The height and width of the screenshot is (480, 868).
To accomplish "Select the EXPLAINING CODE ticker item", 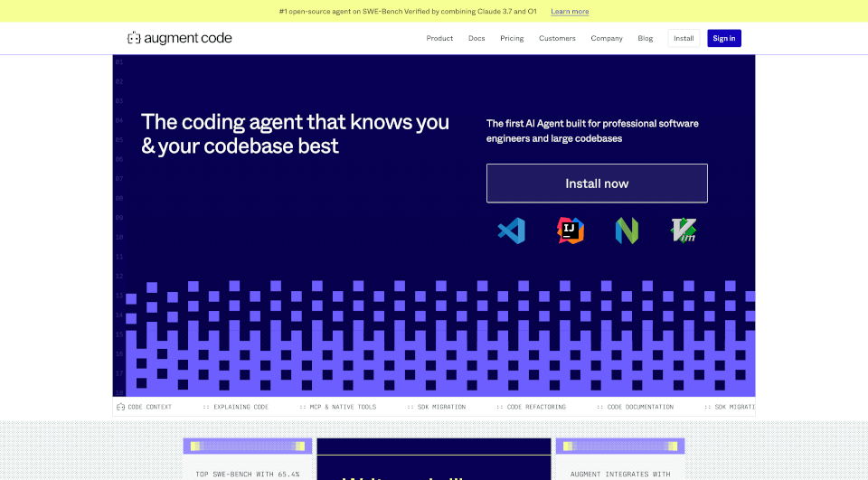I will 236,407.
